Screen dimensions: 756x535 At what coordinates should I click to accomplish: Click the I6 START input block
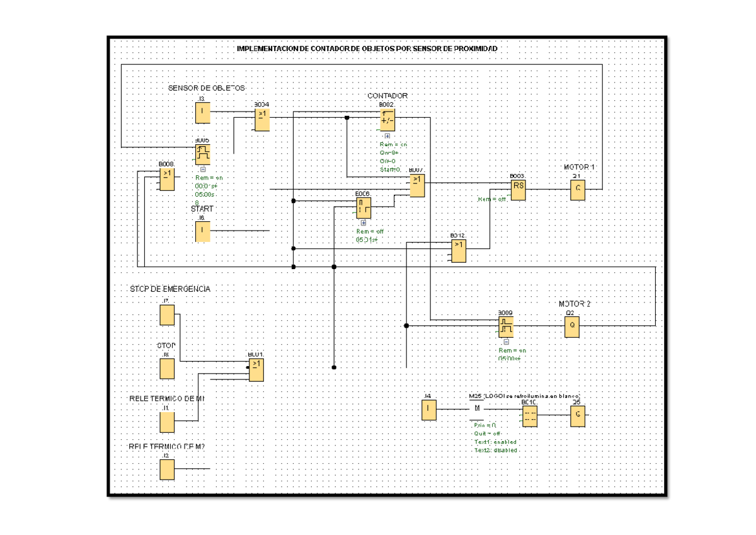pos(202,231)
